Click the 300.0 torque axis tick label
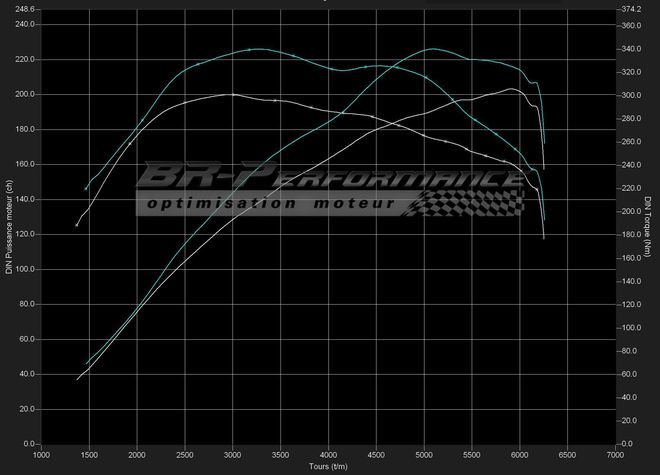Viewport: 660px width, 475px height. [631, 96]
